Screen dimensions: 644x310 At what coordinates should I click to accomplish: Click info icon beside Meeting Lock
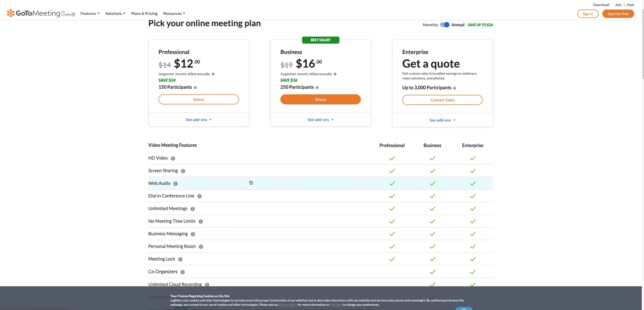coord(180,259)
